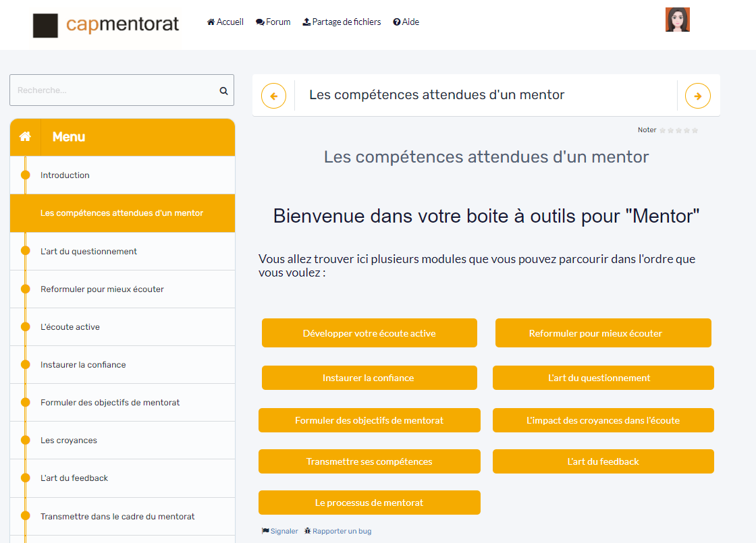This screenshot has width=756, height=543.
Task: Click the search magnifier icon
Action: click(223, 90)
